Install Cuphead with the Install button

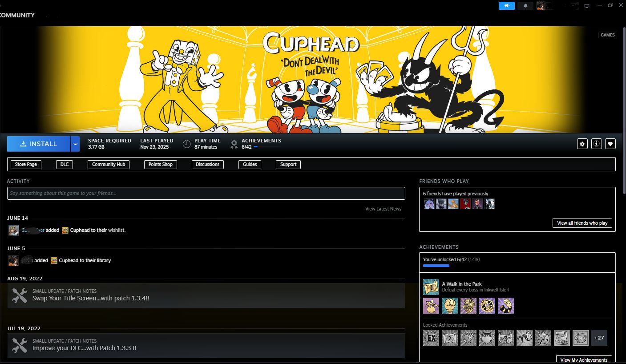(39, 144)
